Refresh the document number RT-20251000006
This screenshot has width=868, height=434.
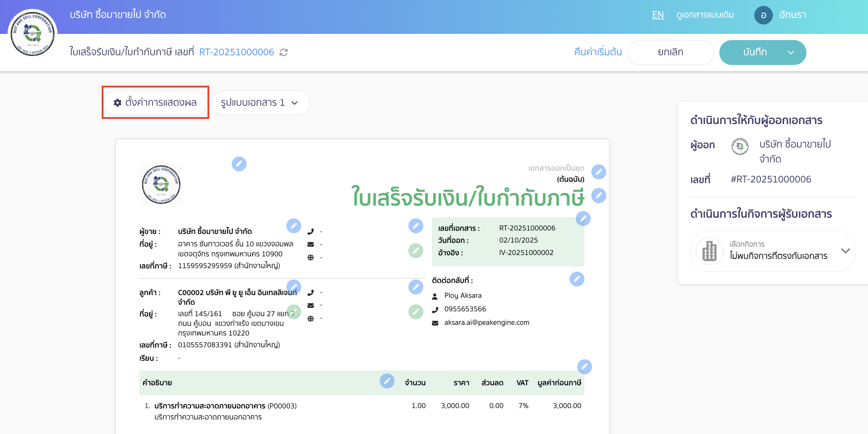(284, 53)
